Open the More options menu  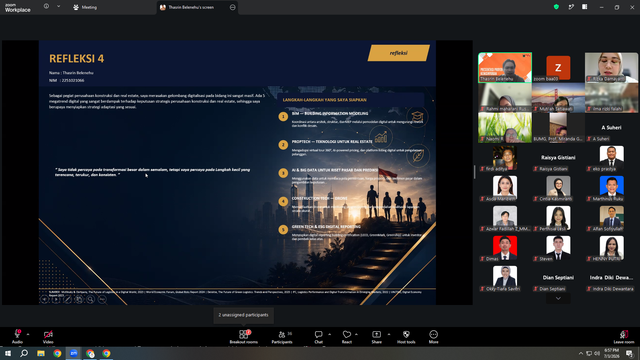point(433,336)
